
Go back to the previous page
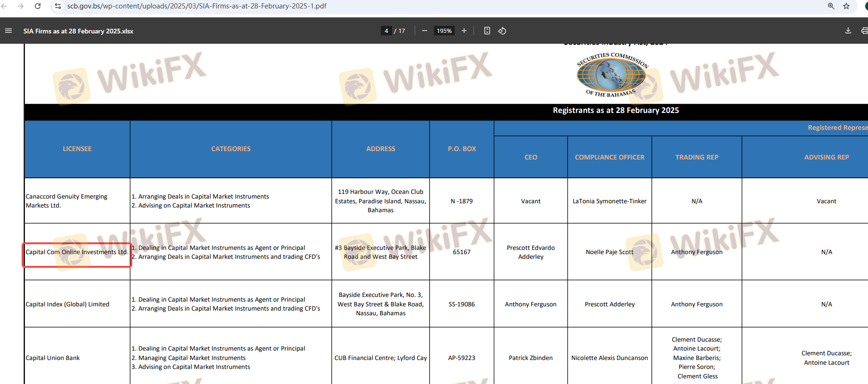[x=5, y=6]
